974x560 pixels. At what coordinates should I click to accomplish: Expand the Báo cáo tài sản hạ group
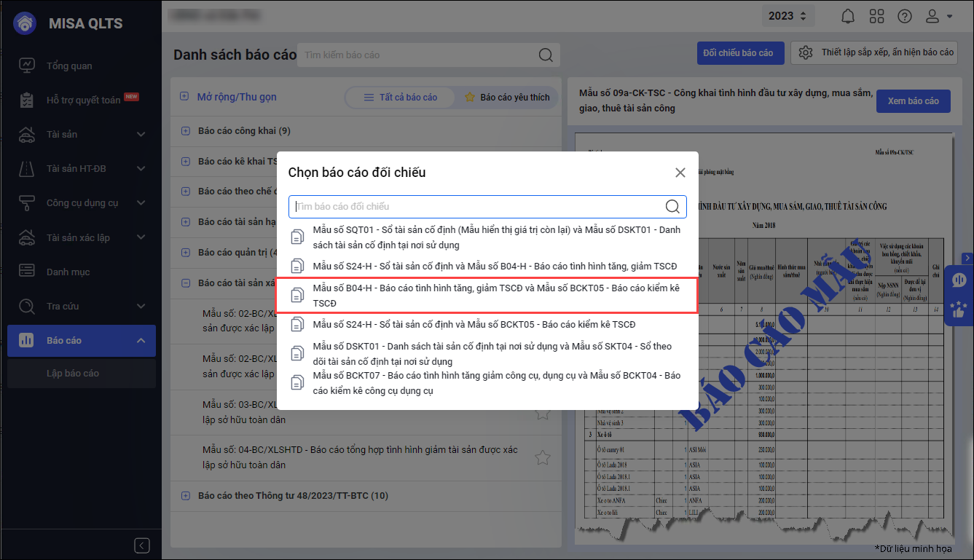185,222
